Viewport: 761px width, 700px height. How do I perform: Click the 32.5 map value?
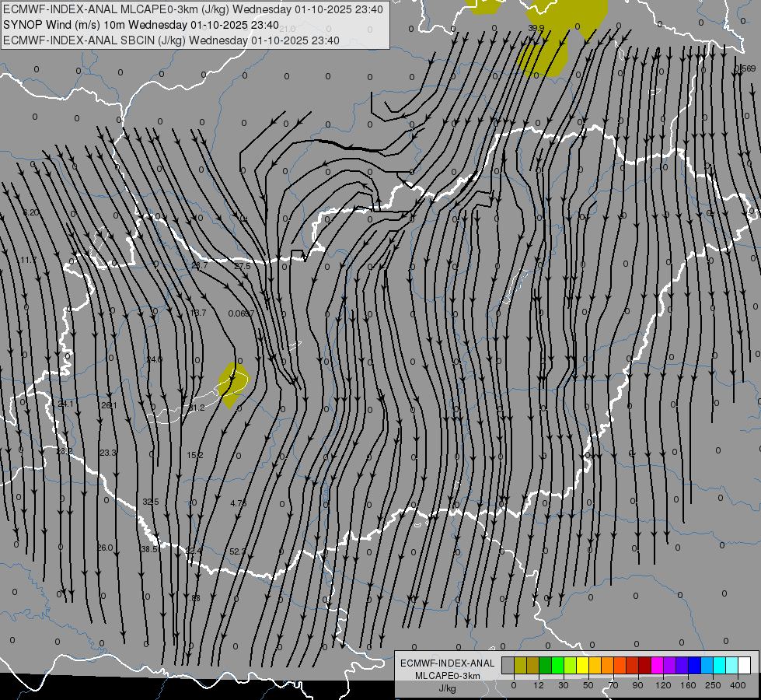coord(151,502)
